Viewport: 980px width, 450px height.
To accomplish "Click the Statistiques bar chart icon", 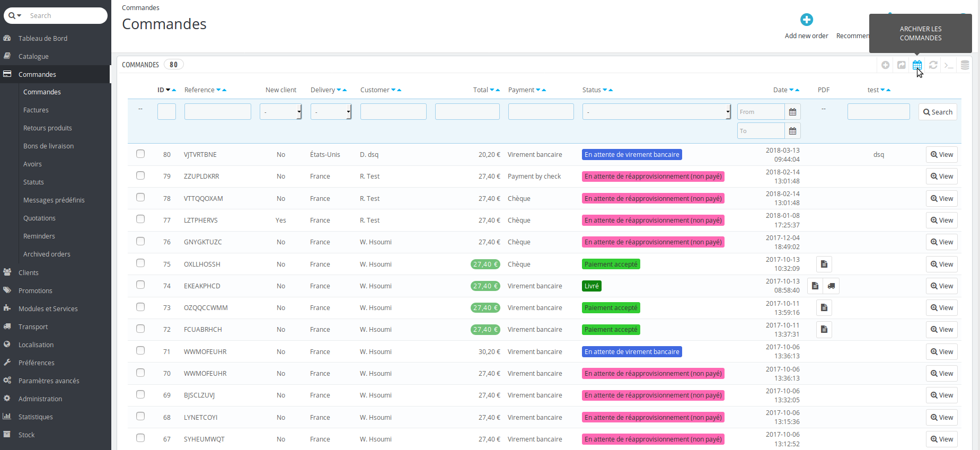I will [7, 416].
